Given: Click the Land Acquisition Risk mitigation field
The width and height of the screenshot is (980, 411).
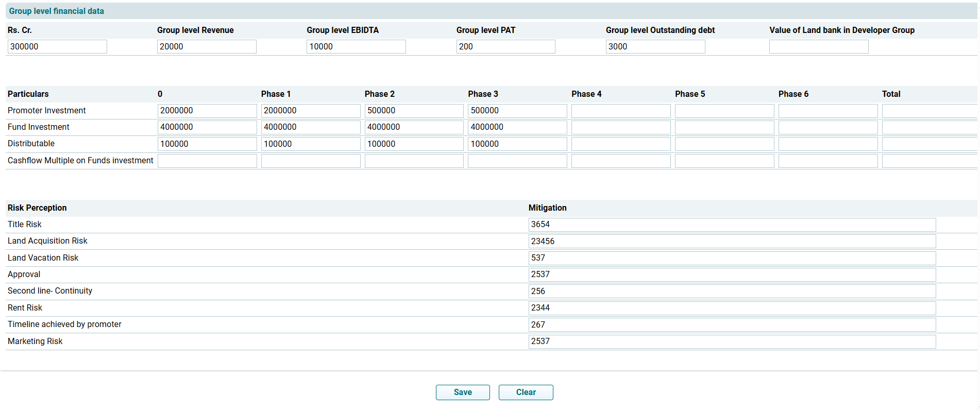Looking at the screenshot, I should pyautogui.click(x=732, y=242).
